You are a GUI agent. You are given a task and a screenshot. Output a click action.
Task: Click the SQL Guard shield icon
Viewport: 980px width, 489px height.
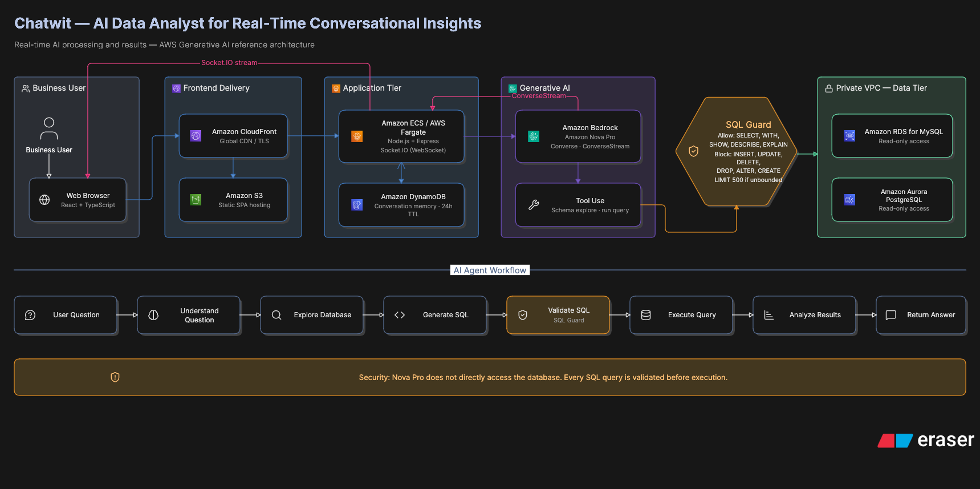point(693,151)
